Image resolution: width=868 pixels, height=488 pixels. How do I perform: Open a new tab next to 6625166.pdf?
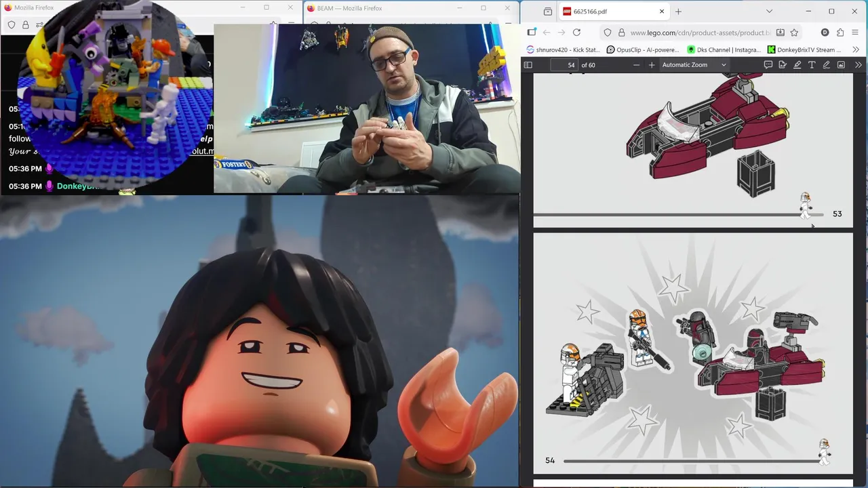click(678, 12)
